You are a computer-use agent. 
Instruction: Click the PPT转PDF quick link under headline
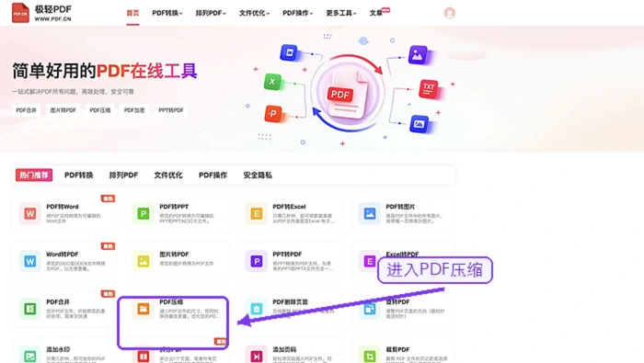click(x=171, y=110)
